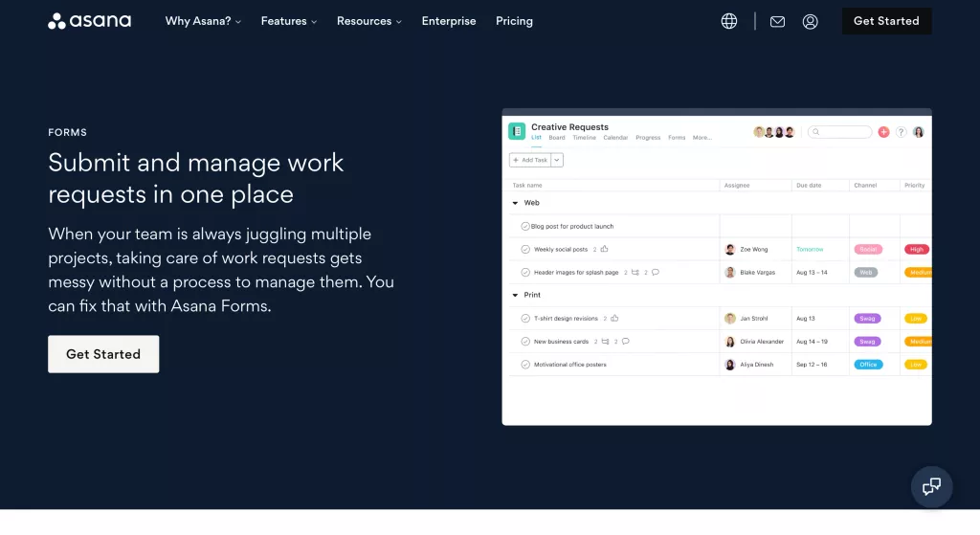The height and width of the screenshot is (535, 980).
Task: Click the Creative Requests project icon
Action: (x=516, y=131)
